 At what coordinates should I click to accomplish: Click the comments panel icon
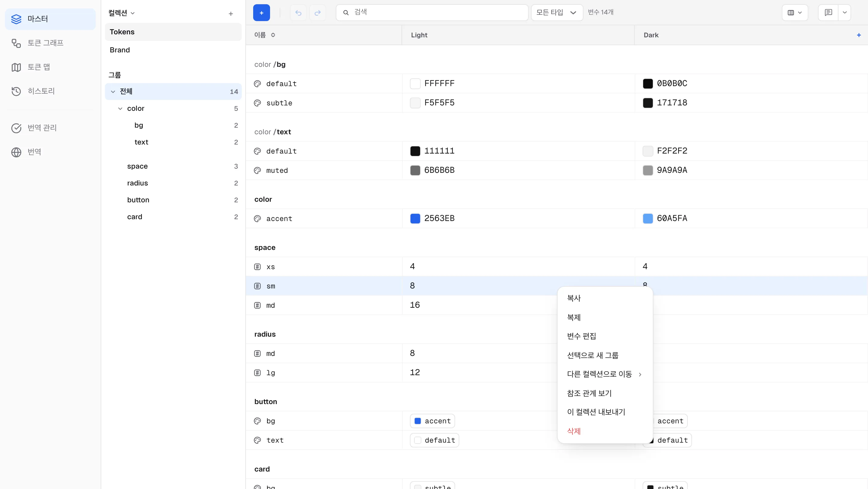pos(828,13)
